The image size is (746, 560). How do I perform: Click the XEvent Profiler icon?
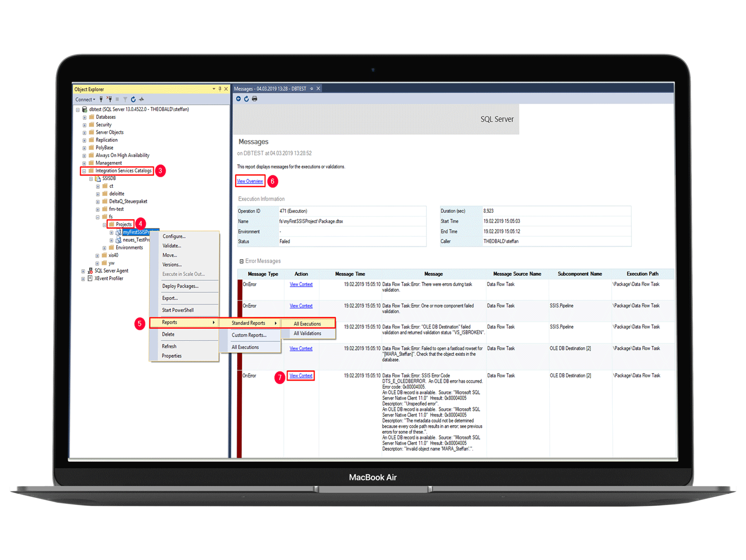click(90, 278)
